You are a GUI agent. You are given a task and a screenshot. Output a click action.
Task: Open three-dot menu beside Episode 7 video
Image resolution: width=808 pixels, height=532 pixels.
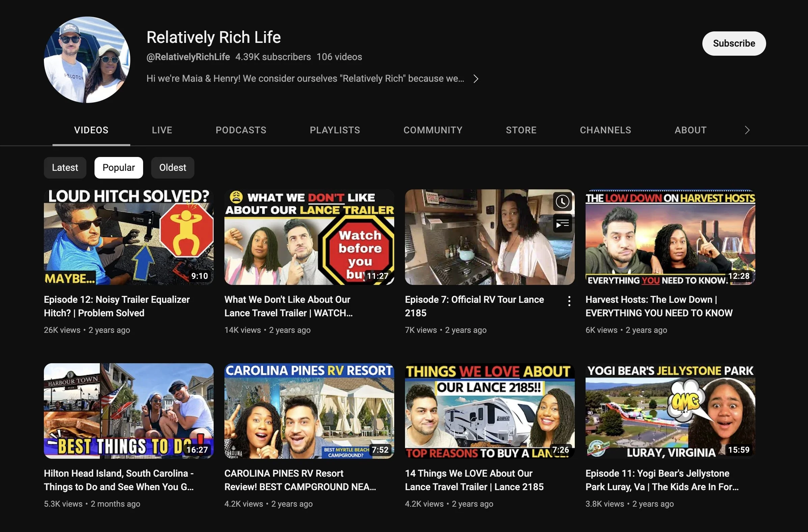(x=569, y=301)
